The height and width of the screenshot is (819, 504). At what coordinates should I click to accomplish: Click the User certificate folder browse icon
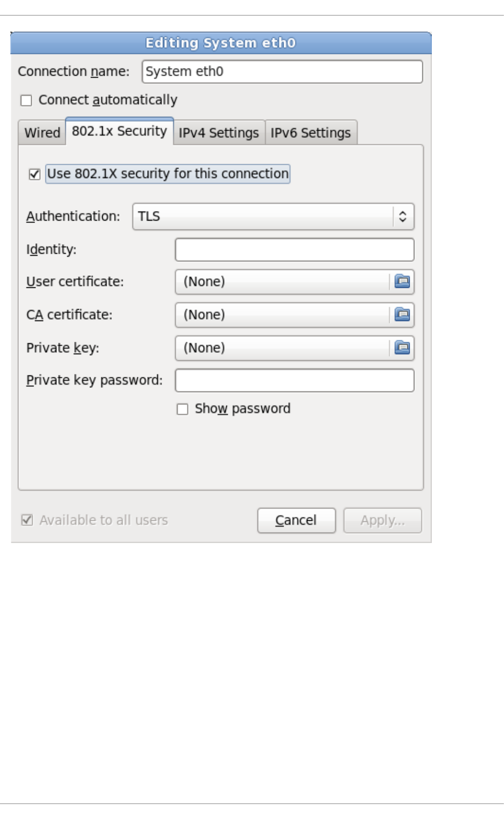point(402,282)
